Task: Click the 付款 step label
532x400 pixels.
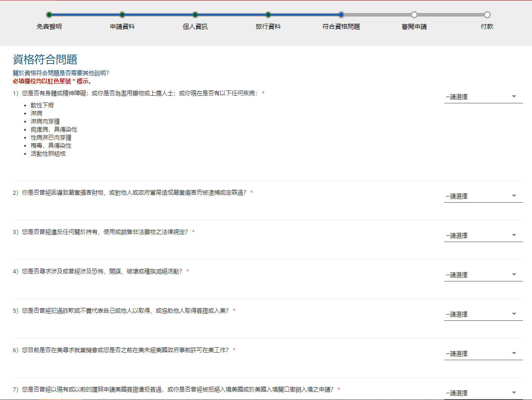Action: [487, 27]
